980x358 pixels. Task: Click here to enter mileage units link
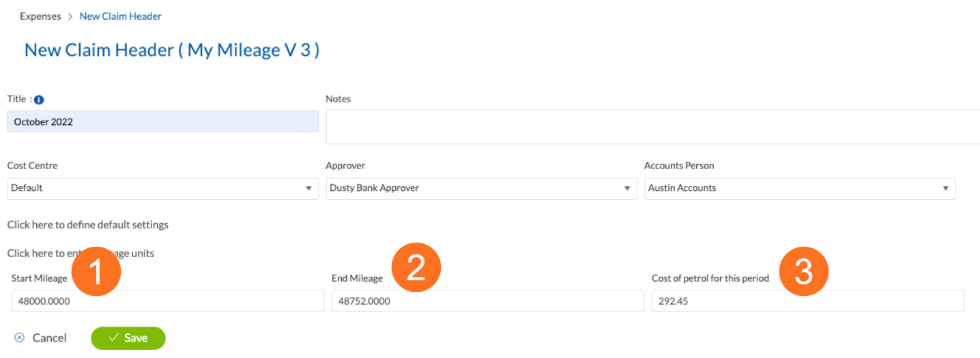(x=81, y=253)
